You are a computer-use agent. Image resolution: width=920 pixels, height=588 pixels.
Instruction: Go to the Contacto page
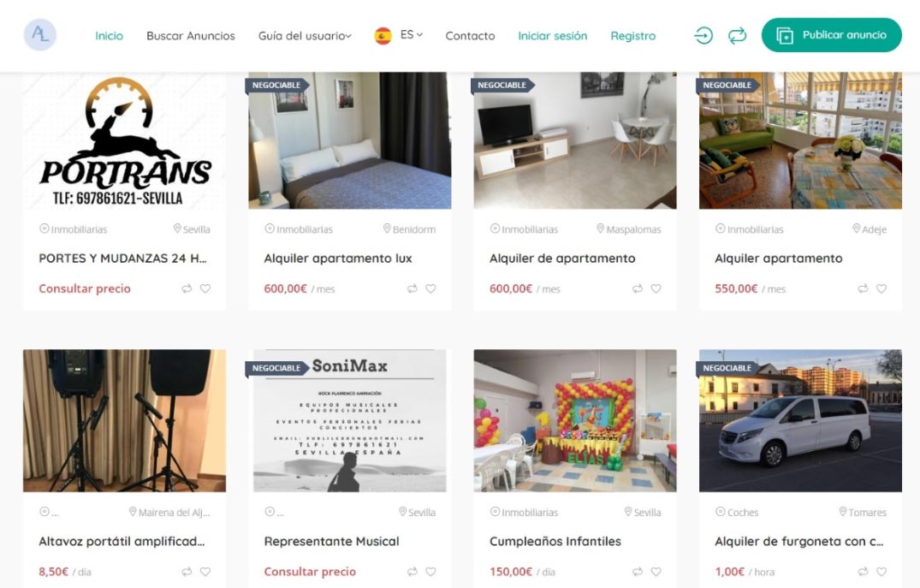[x=470, y=36]
